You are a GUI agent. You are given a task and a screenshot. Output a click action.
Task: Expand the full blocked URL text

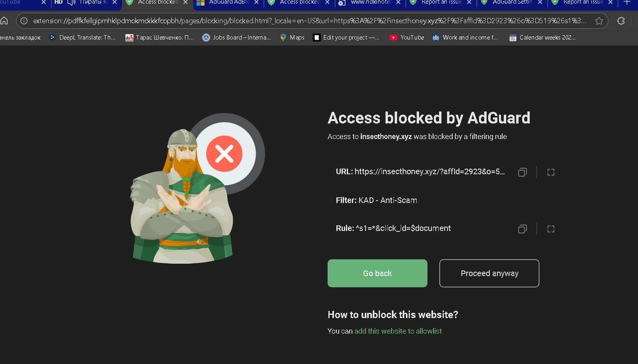click(551, 172)
